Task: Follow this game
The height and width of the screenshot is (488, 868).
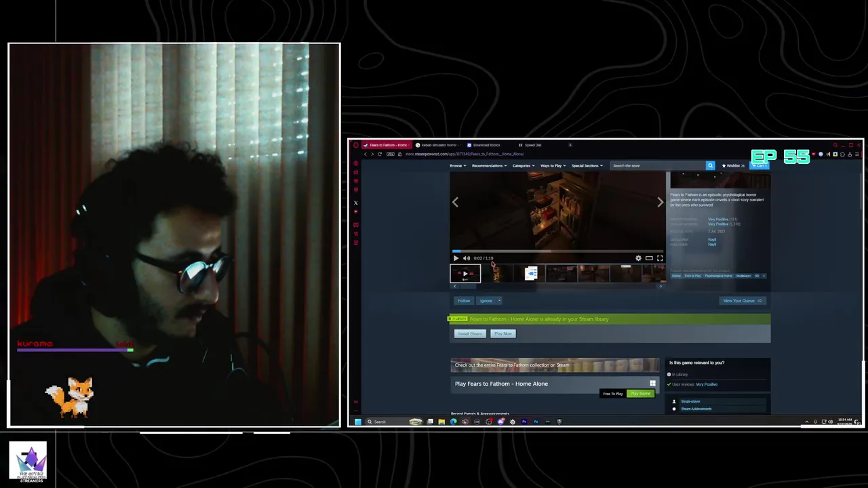Action: click(464, 301)
